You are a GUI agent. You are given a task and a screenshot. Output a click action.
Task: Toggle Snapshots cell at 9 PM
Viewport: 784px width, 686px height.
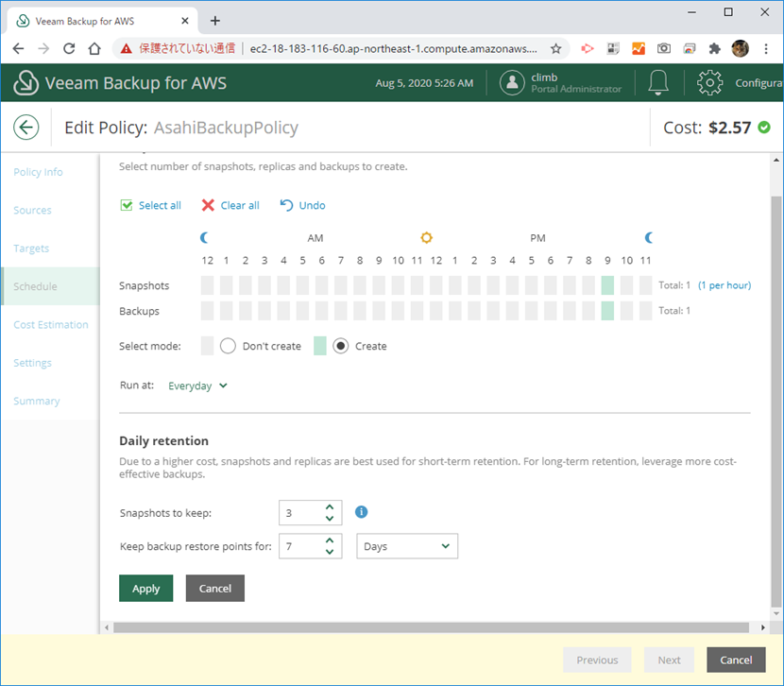click(x=607, y=285)
